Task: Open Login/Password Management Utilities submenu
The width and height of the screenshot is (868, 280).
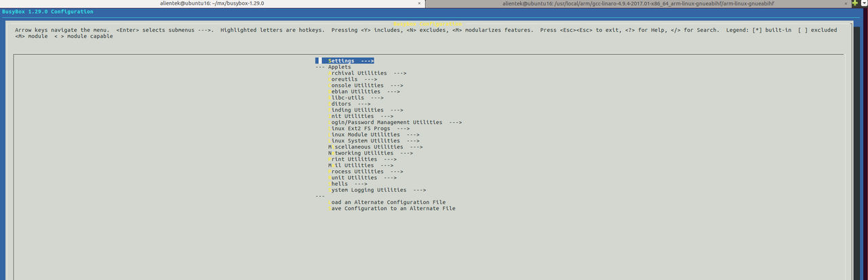Action: (395, 122)
